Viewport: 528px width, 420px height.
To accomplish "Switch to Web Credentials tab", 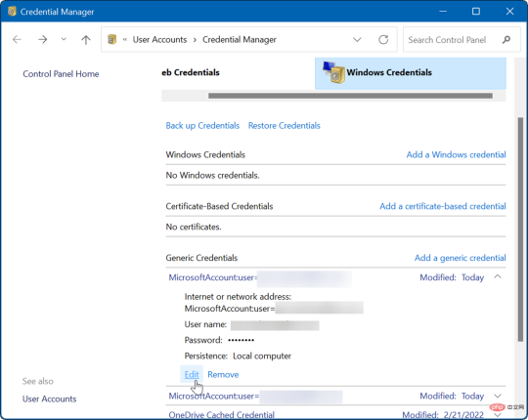I will tap(191, 72).
